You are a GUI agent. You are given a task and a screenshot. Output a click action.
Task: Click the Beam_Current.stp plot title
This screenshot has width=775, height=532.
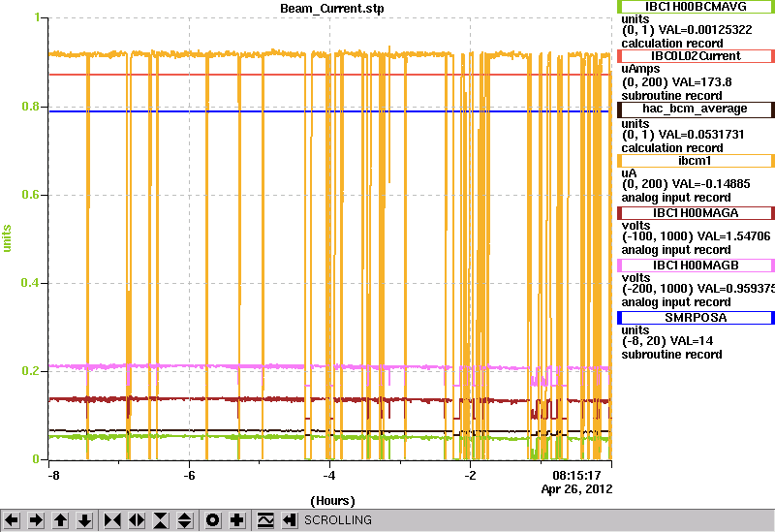tap(332, 9)
